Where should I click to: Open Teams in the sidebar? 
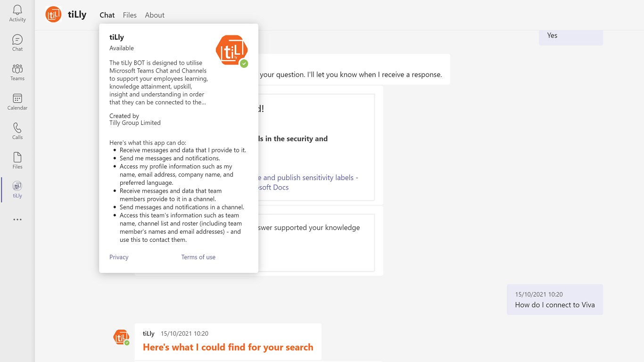coord(17,73)
